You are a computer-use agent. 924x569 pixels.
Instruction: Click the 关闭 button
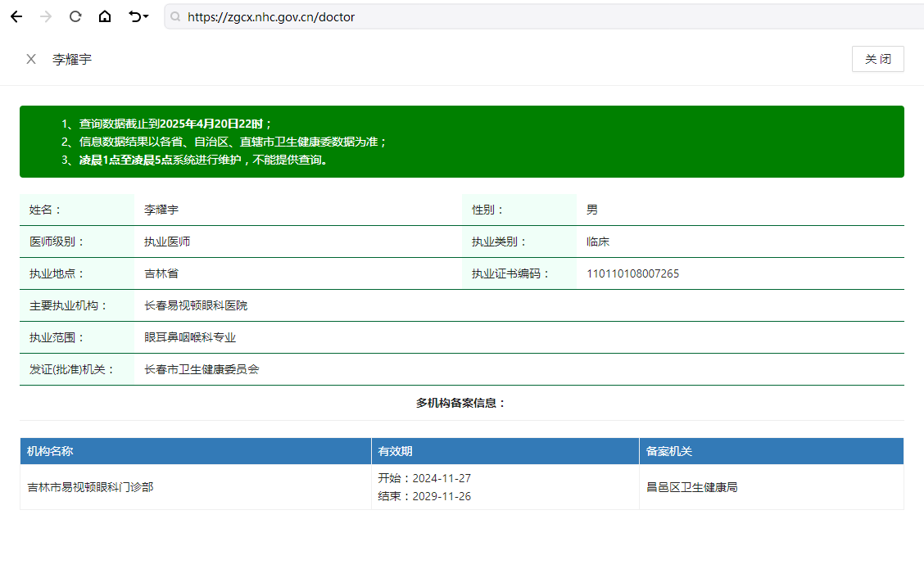click(877, 59)
